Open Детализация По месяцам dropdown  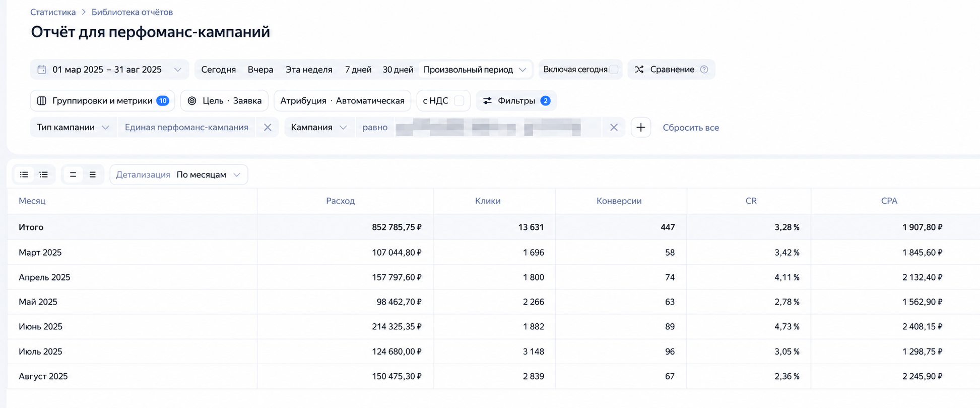pyautogui.click(x=179, y=174)
